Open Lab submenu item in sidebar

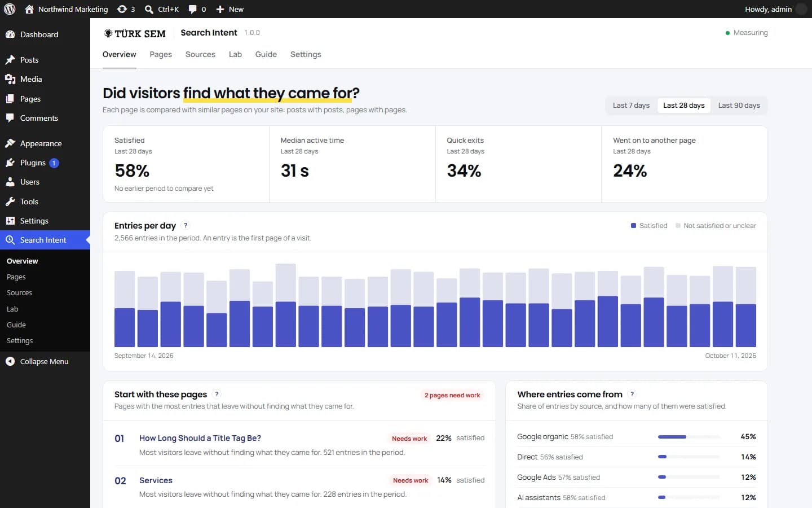12,309
